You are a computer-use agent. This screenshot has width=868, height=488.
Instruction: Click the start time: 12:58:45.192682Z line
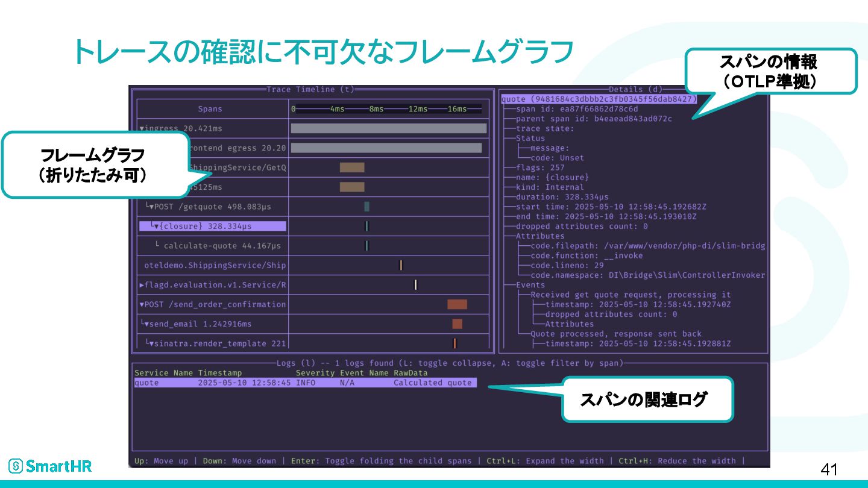[x=611, y=207]
